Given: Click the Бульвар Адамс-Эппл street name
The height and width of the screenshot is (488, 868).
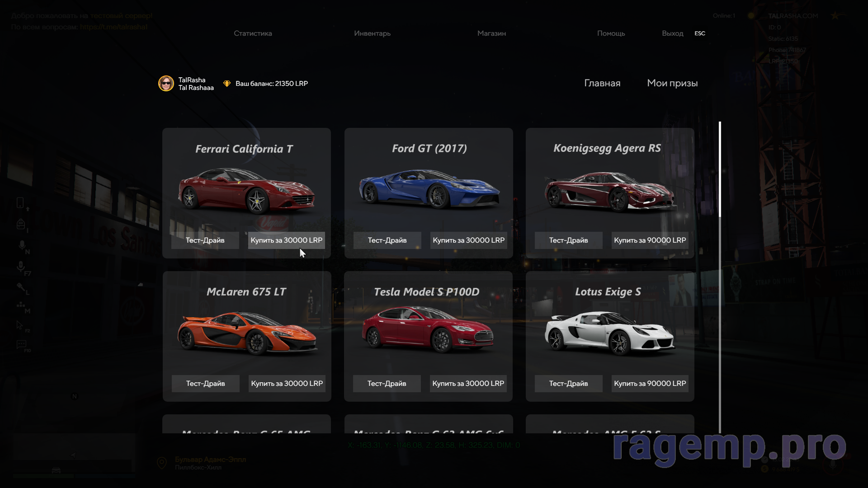Looking at the screenshot, I should (210, 460).
